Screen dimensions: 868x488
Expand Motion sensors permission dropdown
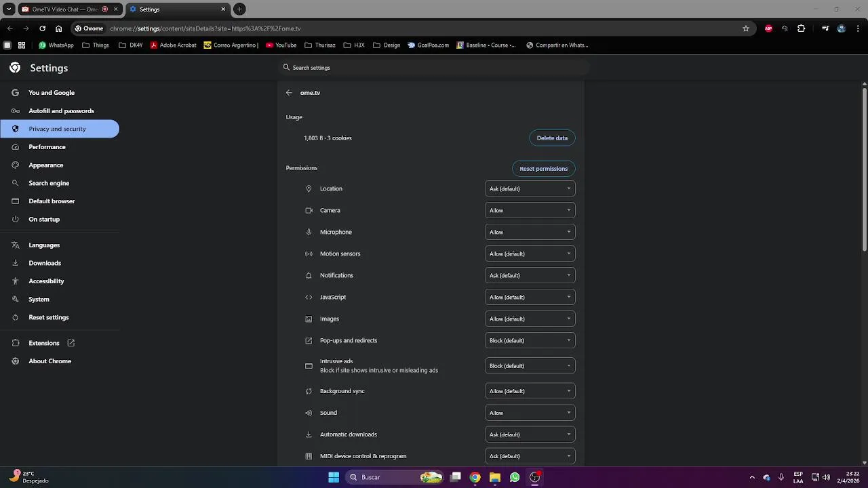[x=530, y=253]
